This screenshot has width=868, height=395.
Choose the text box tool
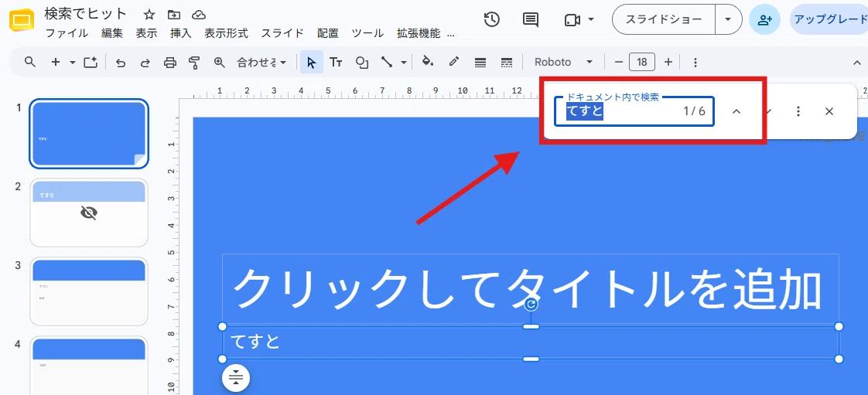336,62
